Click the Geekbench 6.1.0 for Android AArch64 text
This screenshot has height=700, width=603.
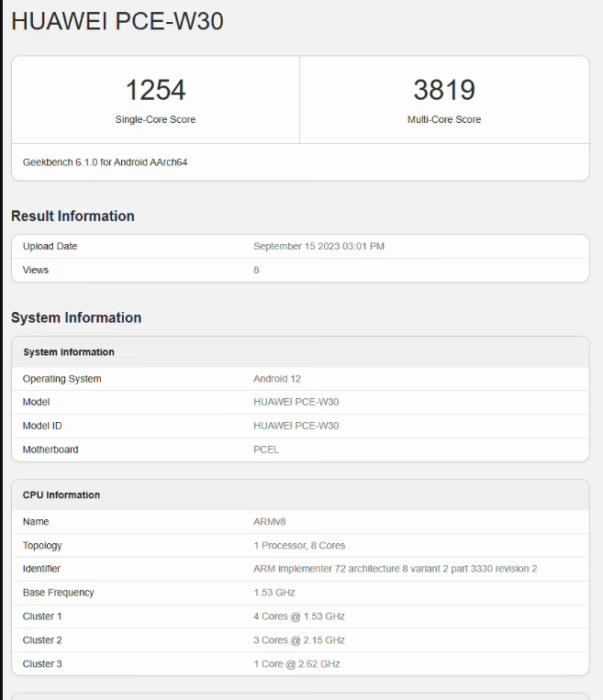[106, 162]
